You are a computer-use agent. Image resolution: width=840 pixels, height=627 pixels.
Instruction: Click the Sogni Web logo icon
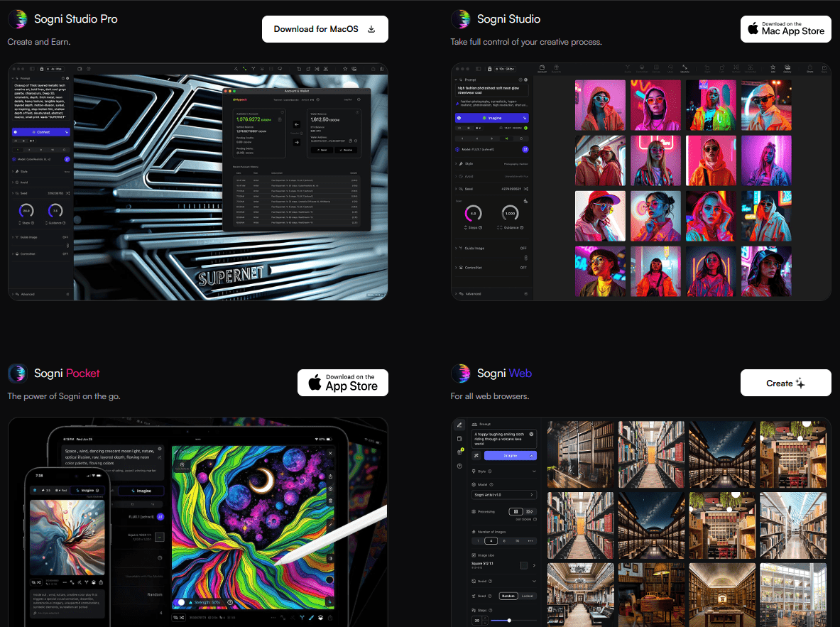point(461,374)
